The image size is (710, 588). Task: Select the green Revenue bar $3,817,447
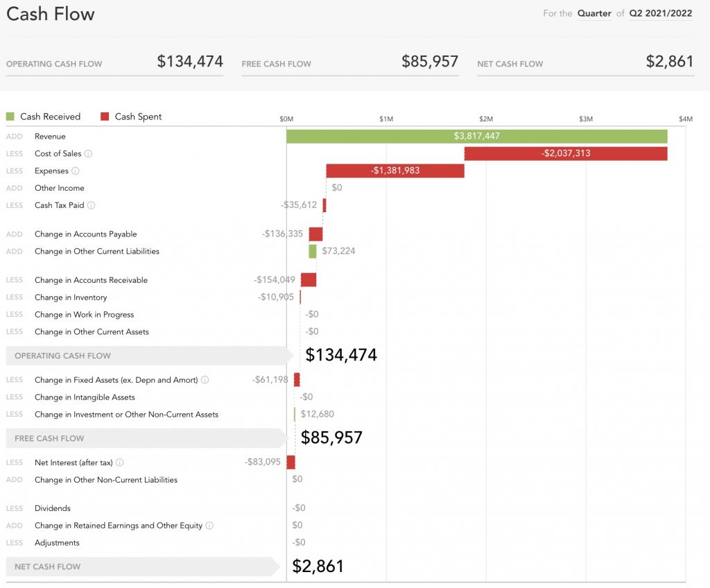(477, 136)
